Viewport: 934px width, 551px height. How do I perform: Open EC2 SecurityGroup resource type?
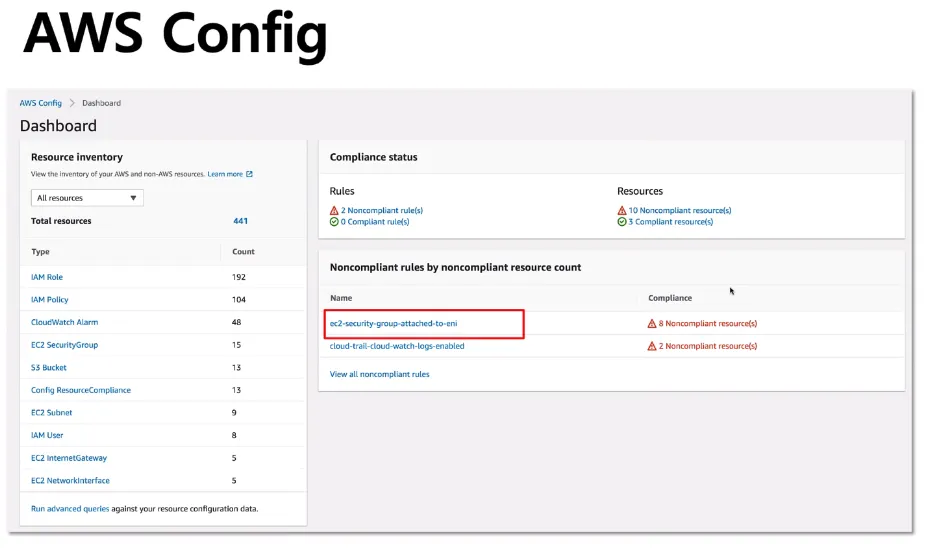pos(64,345)
